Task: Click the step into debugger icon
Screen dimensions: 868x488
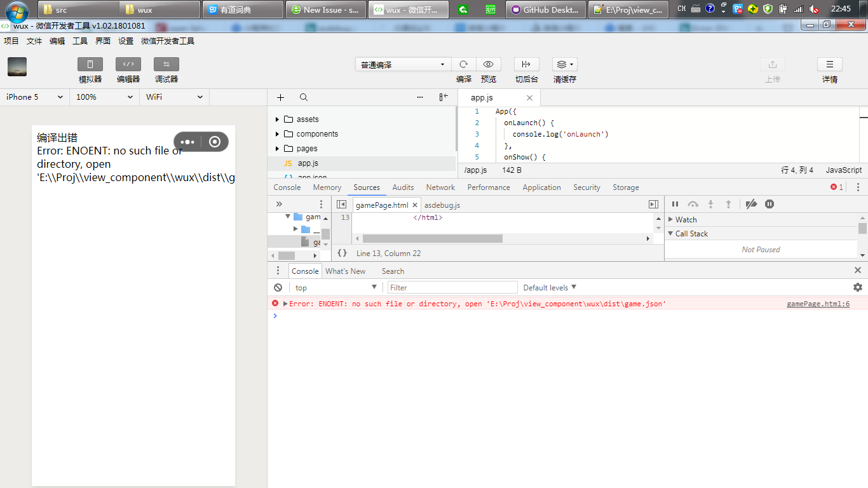Action: [x=710, y=204]
